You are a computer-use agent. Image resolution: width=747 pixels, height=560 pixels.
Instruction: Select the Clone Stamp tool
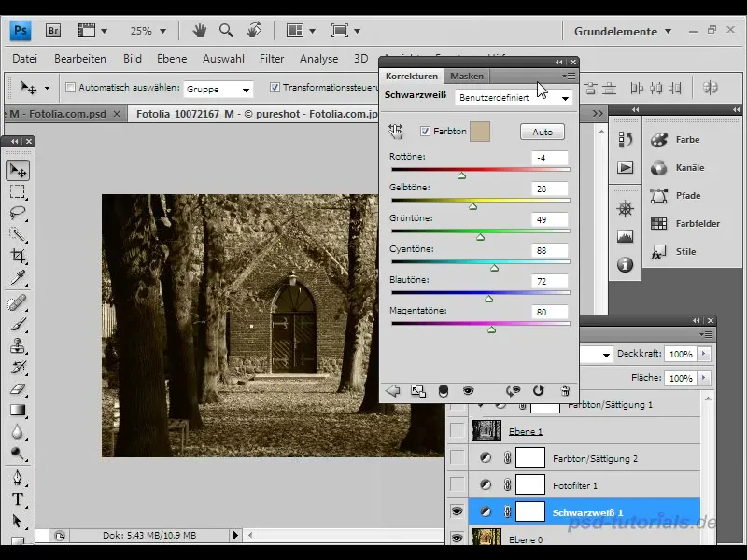pyautogui.click(x=18, y=345)
